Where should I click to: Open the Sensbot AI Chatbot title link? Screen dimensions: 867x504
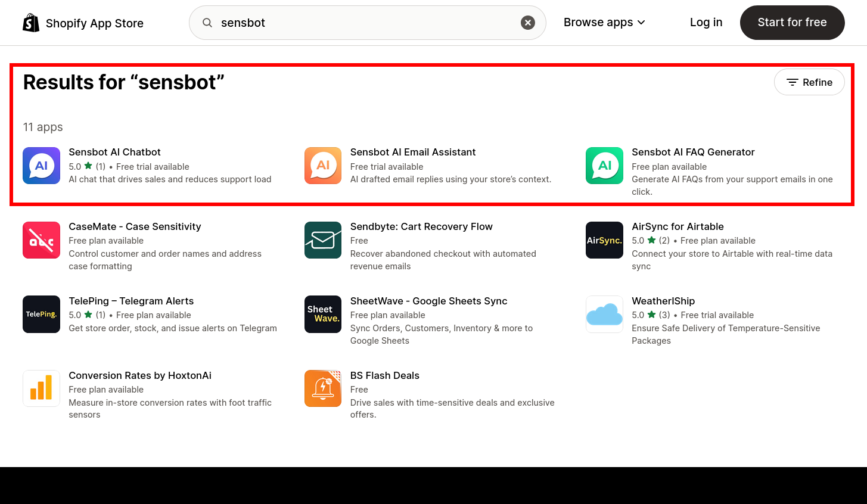pos(114,152)
